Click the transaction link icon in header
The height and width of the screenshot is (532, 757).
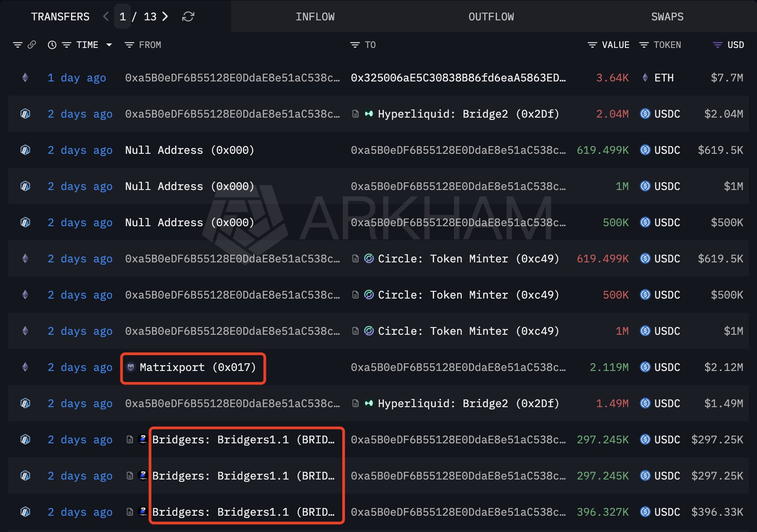click(32, 45)
